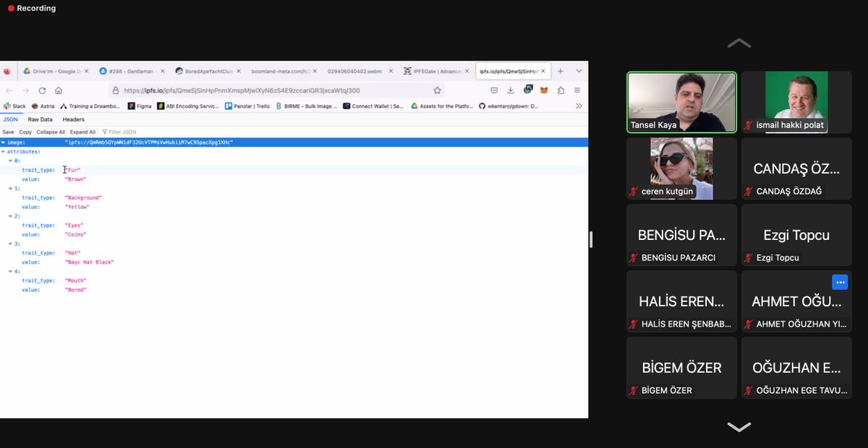The image size is (868, 448).
Task: Open the Panolar | Trello bookmark
Action: click(x=247, y=105)
